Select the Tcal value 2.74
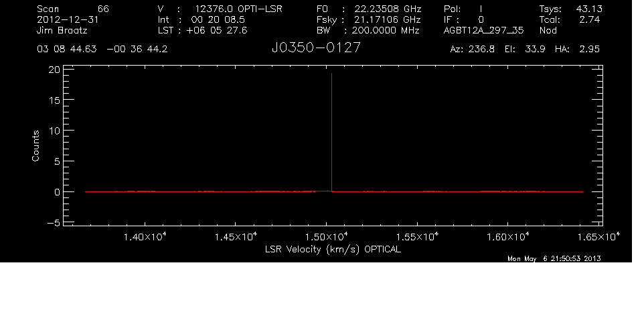644x328 pixels. click(x=590, y=19)
